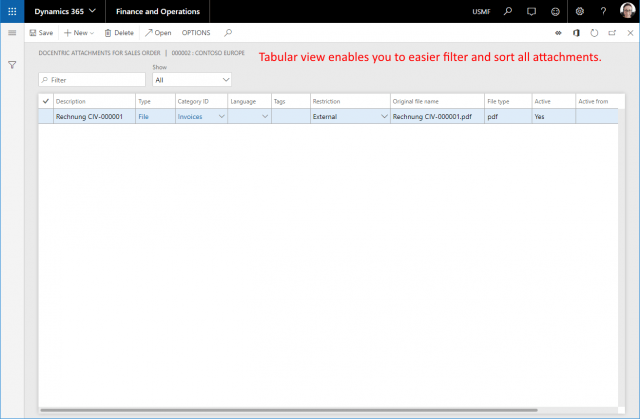
Task: Open in Microsoft Office icon
Action: coord(576,33)
